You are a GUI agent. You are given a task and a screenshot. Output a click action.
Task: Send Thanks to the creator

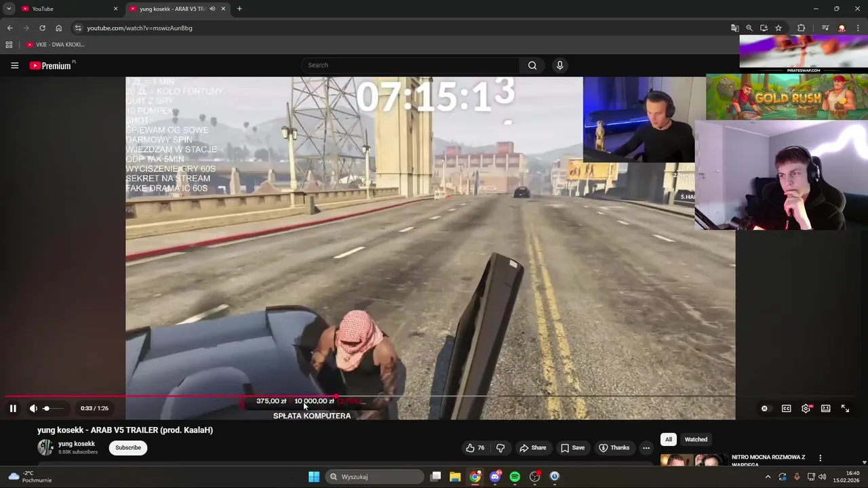click(x=614, y=447)
